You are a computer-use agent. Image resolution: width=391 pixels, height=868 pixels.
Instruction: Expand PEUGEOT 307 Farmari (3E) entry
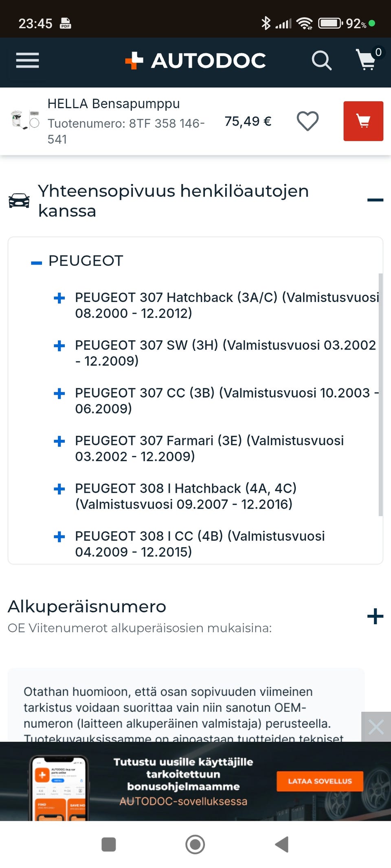point(59,441)
